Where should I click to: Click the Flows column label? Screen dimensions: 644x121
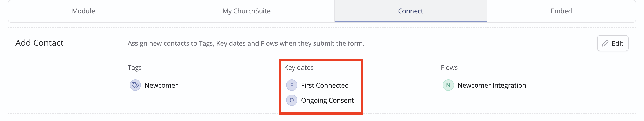click(x=449, y=68)
